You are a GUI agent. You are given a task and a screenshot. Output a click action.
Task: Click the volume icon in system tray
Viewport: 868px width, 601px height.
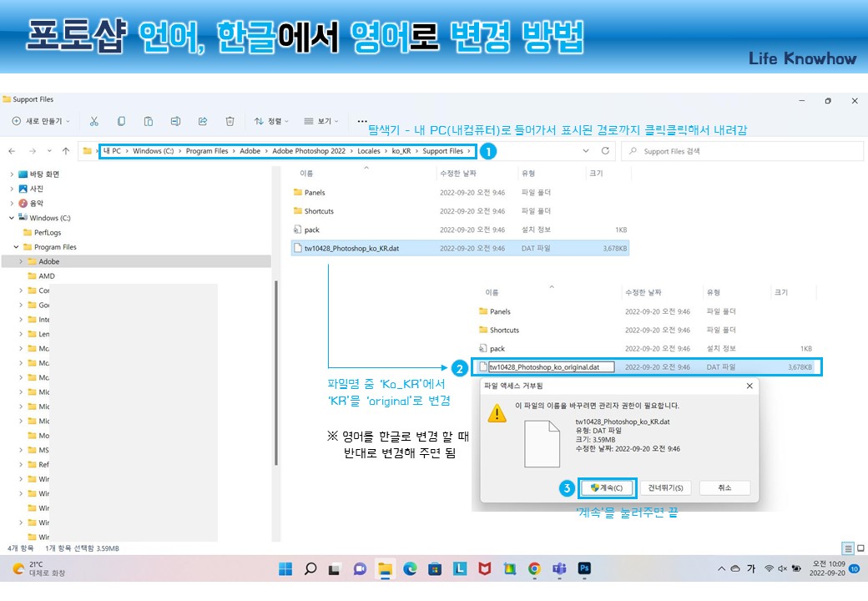point(782,568)
